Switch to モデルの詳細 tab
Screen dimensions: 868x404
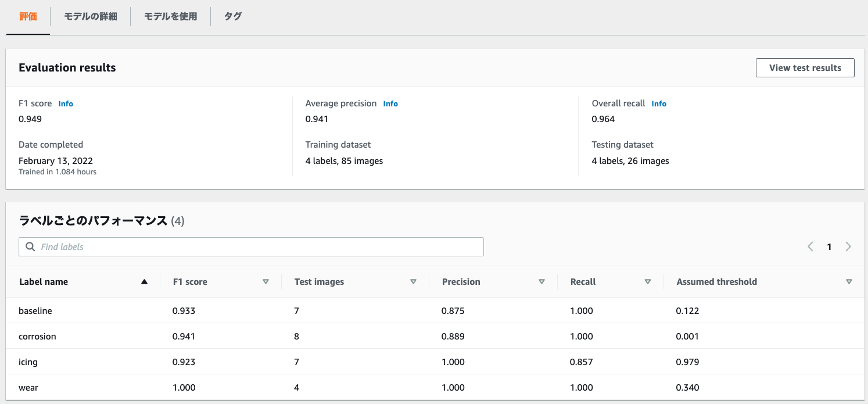(x=90, y=16)
